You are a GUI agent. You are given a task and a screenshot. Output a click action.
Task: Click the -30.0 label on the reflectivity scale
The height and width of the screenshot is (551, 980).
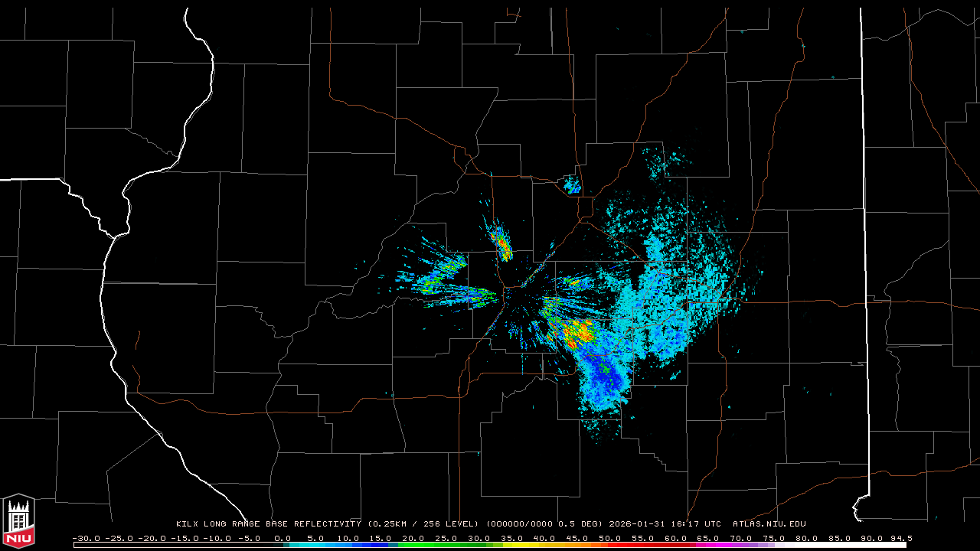(x=86, y=538)
